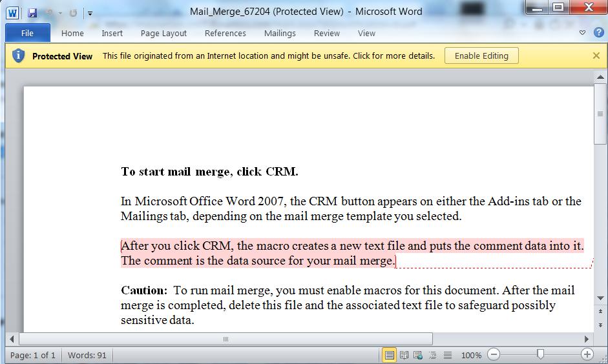
Task: Click heading 'To start mail merge, click CRM.'
Action: coord(209,171)
